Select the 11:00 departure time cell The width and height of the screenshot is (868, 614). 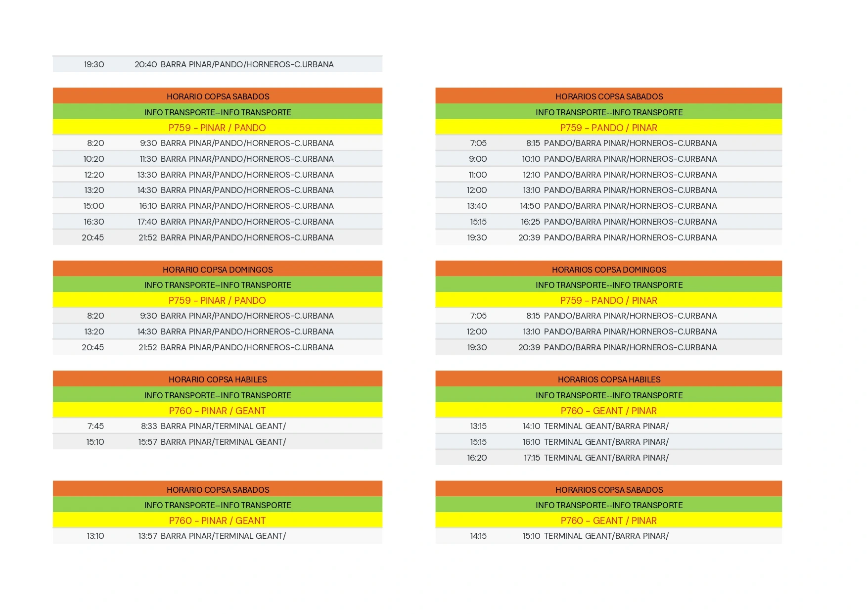coord(478,175)
